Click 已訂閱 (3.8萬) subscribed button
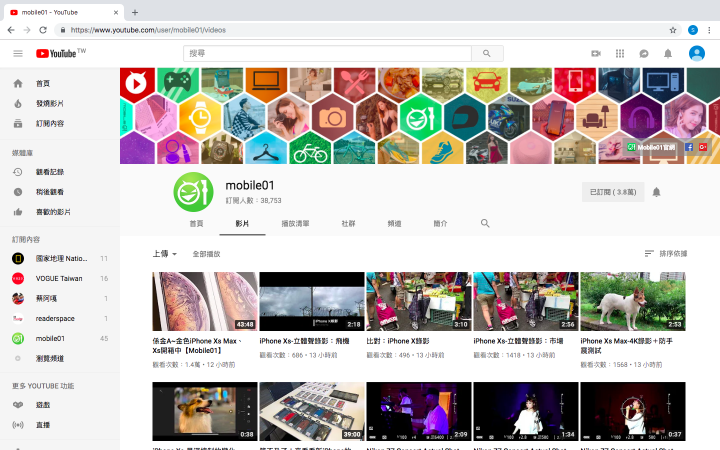 [613, 192]
